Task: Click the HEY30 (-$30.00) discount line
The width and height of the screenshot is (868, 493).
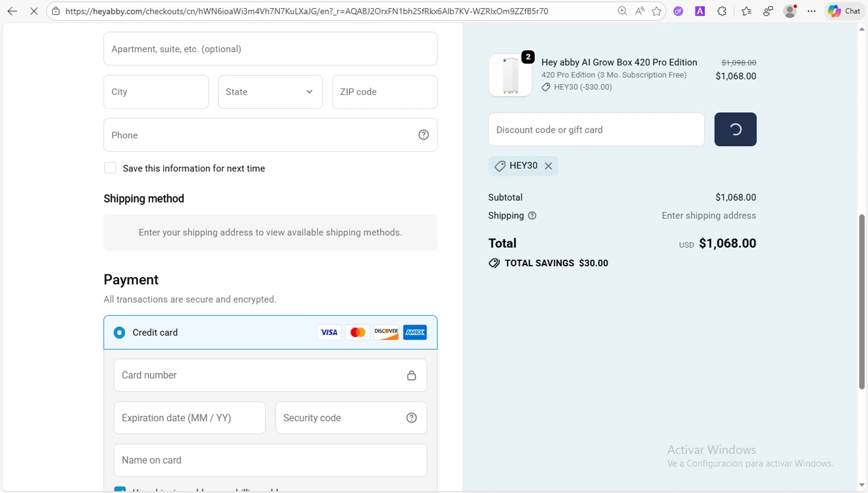Action: (x=577, y=87)
